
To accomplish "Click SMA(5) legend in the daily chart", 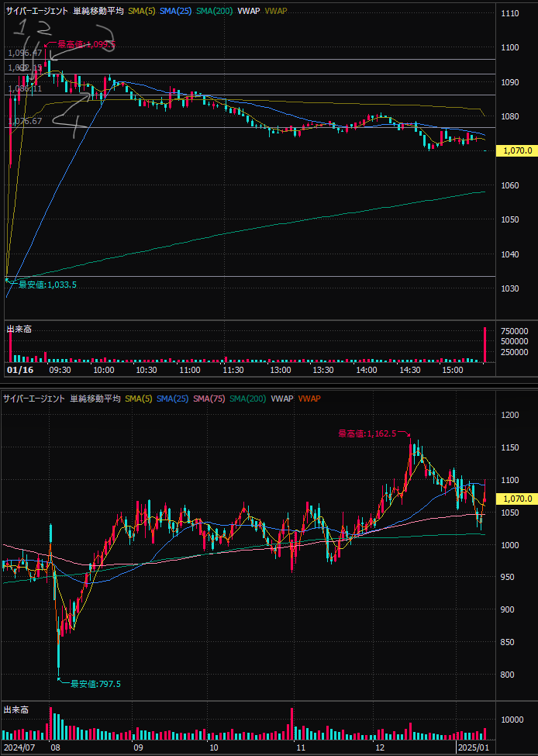I will (x=139, y=399).
